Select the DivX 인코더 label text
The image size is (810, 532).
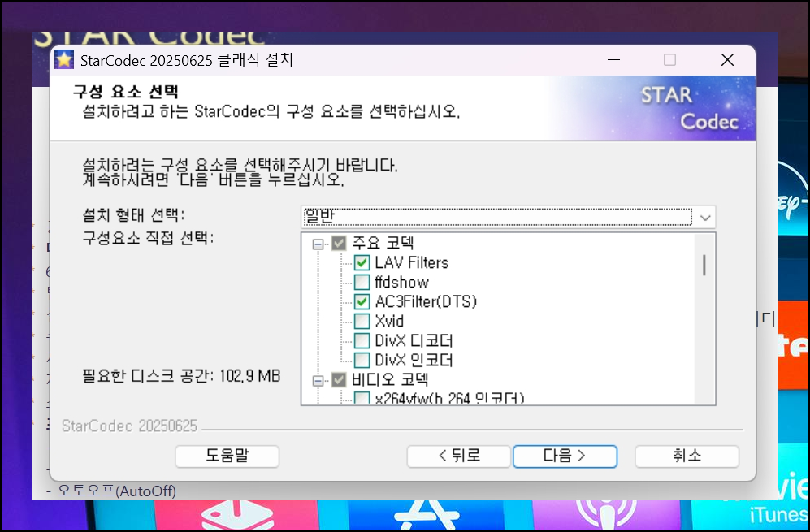tap(414, 360)
